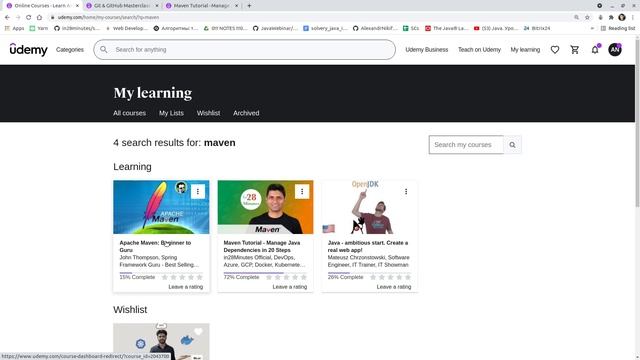Open the Bitrix24 bookmark
The height and width of the screenshot is (360, 640).
point(537,28)
